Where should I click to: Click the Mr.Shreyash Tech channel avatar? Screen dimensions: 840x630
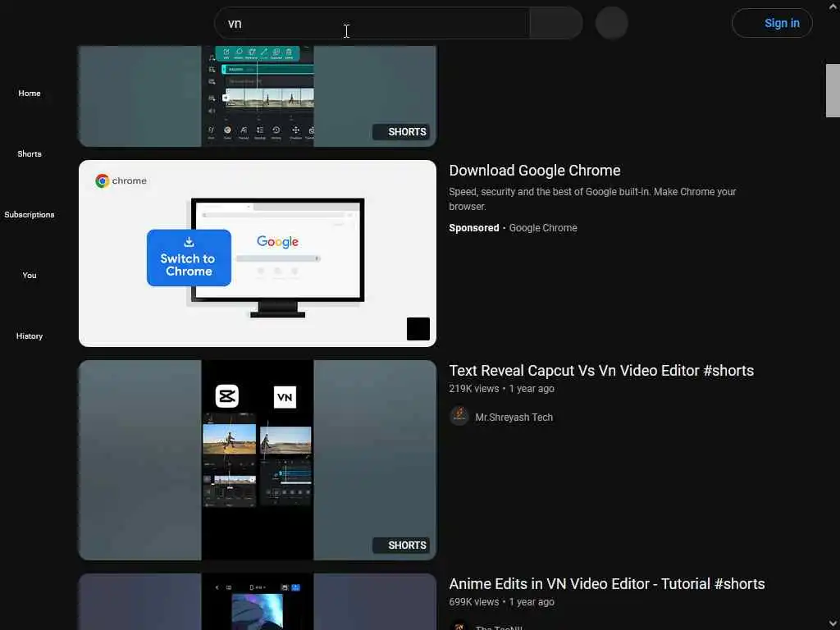pyautogui.click(x=459, y=416)
